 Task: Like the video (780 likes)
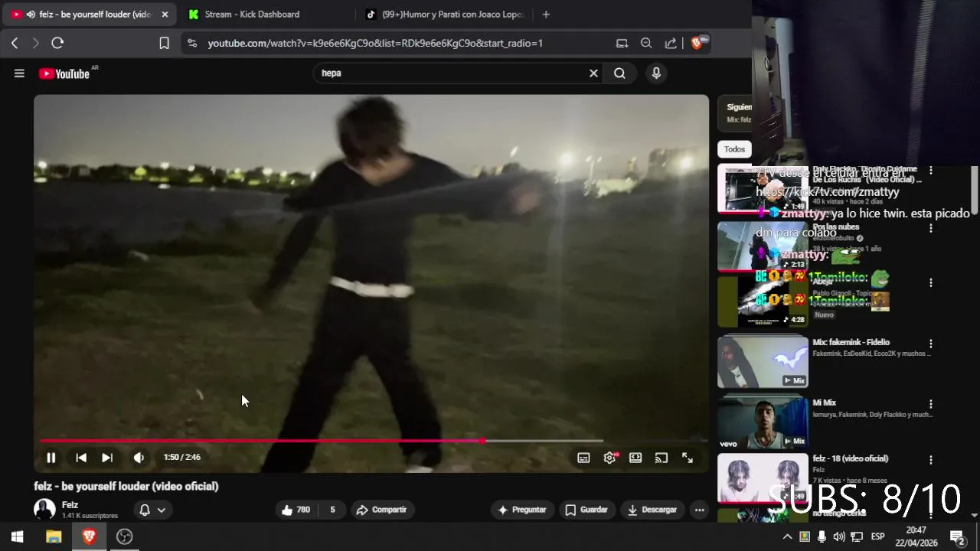coord(296,510)
